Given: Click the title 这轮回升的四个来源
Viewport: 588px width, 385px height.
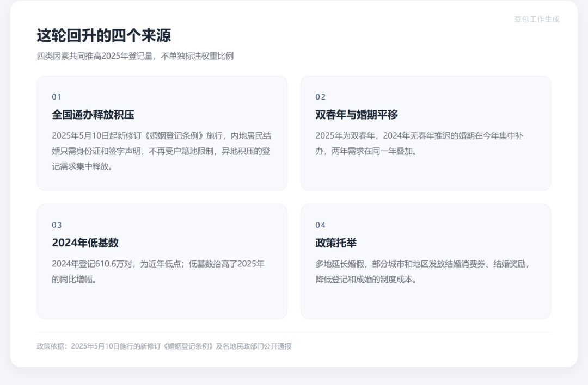Looking at the screenshot, I should click(104, 35).
